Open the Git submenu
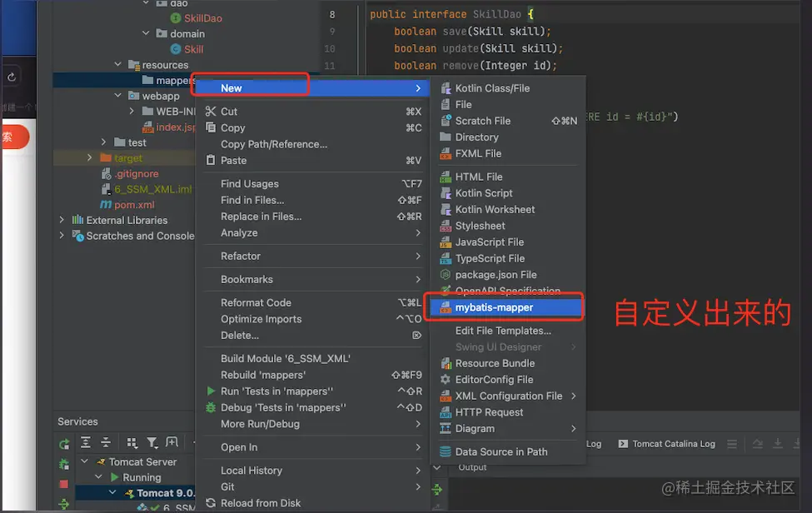The height and width of the screenshot is (513, 812). (x=312, y=486)
